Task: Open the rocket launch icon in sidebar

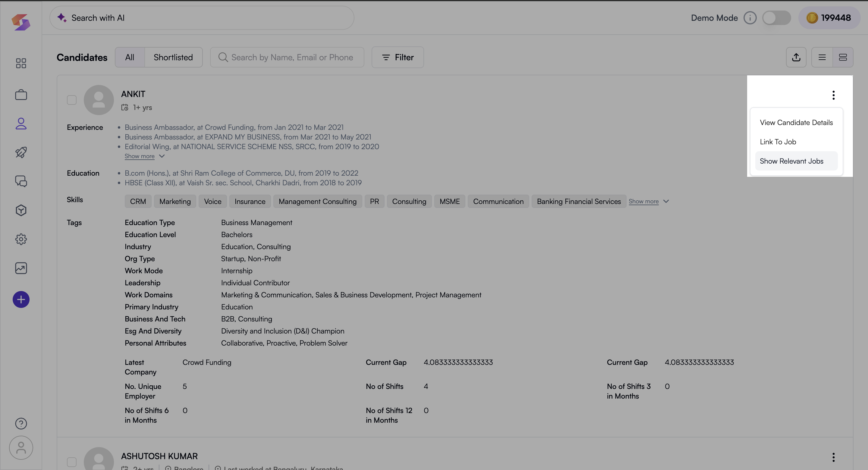Action: [21, 152]
